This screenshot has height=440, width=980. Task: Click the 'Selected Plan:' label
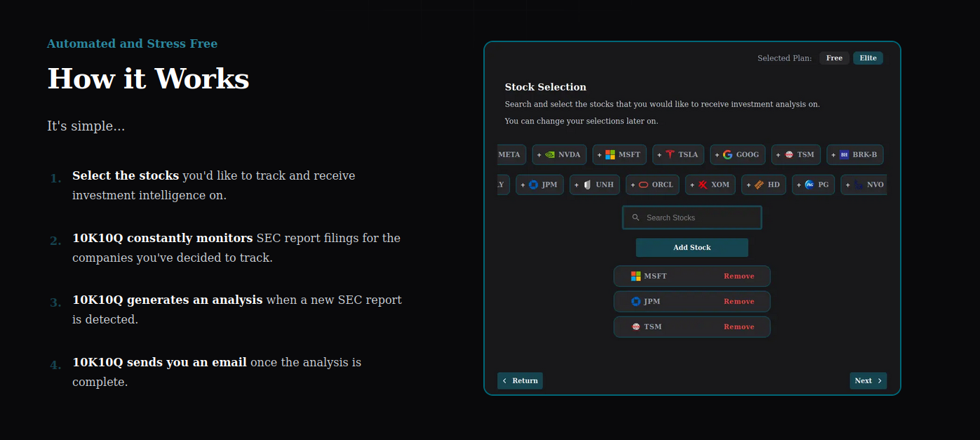coord(784,58)
